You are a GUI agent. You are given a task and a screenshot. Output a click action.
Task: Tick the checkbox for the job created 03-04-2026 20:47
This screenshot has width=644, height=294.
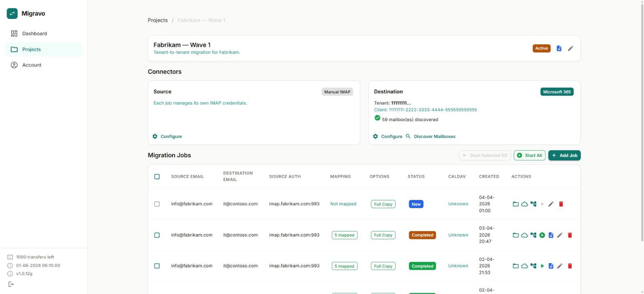pyautogui.click(x=157, y=235)
